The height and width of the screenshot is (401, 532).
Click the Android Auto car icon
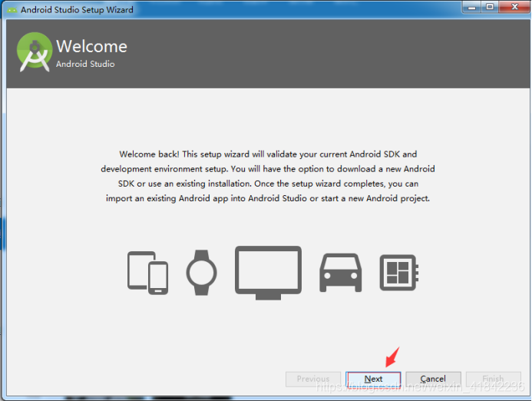341,273
